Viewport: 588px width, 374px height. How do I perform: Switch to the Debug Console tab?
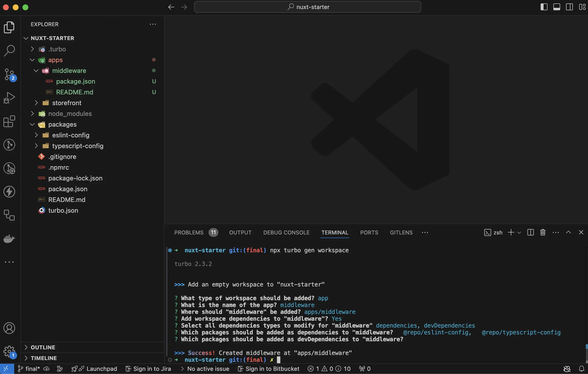(x=286, y=232)
